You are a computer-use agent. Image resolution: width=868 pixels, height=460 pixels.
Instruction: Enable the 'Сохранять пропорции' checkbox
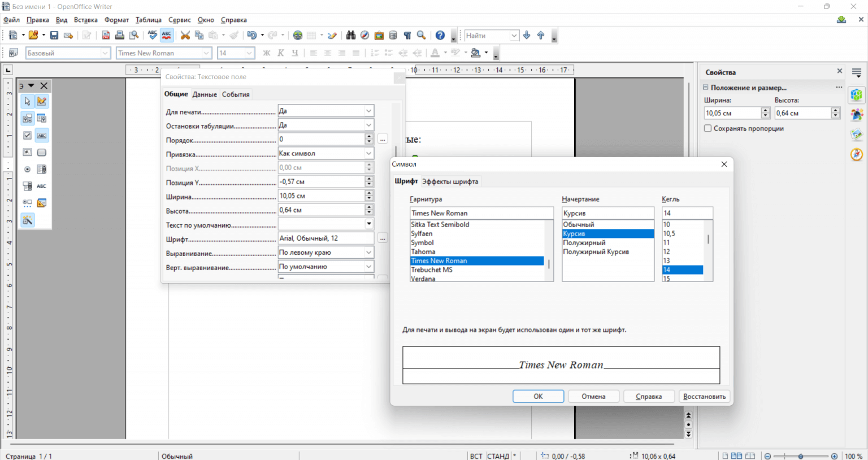click(708, 129)
